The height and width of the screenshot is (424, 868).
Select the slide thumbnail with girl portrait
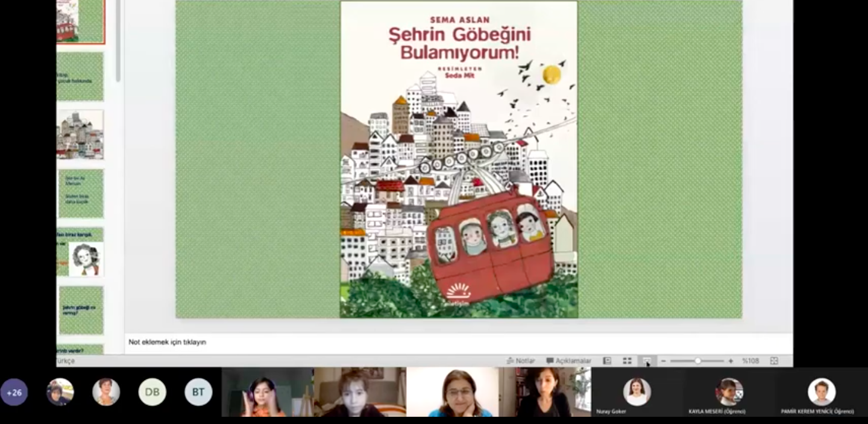(80, 252)
